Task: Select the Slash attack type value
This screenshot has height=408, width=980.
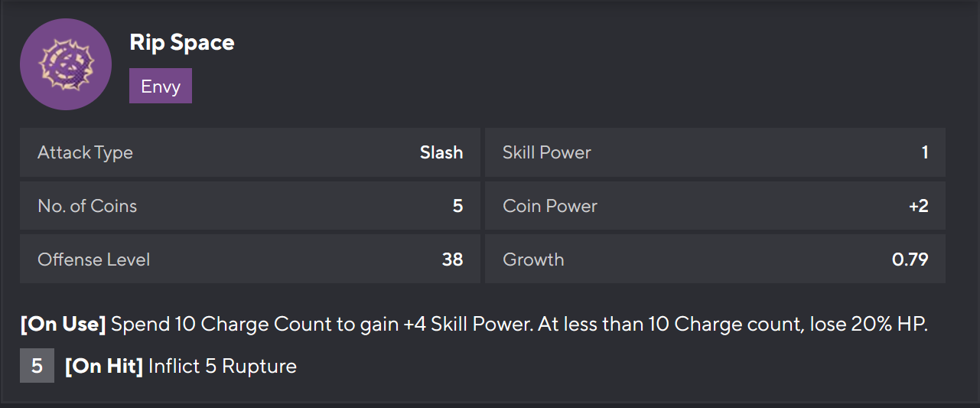Action: pos(441,152)
